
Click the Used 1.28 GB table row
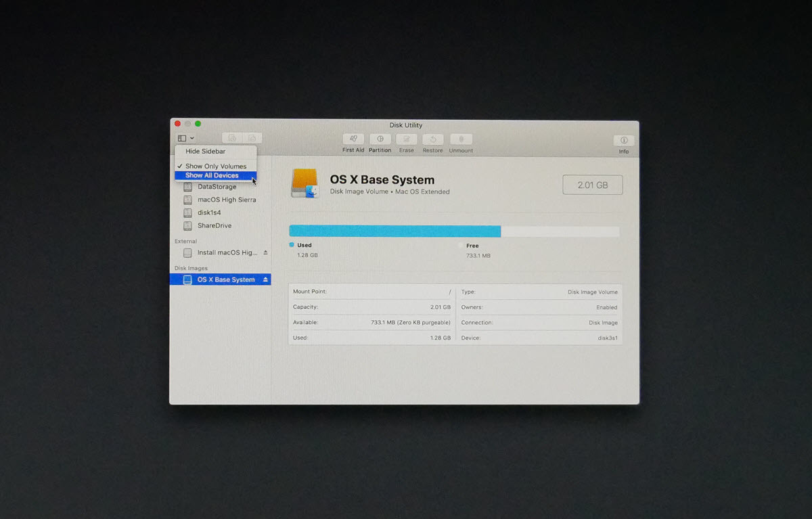(371, 338)
